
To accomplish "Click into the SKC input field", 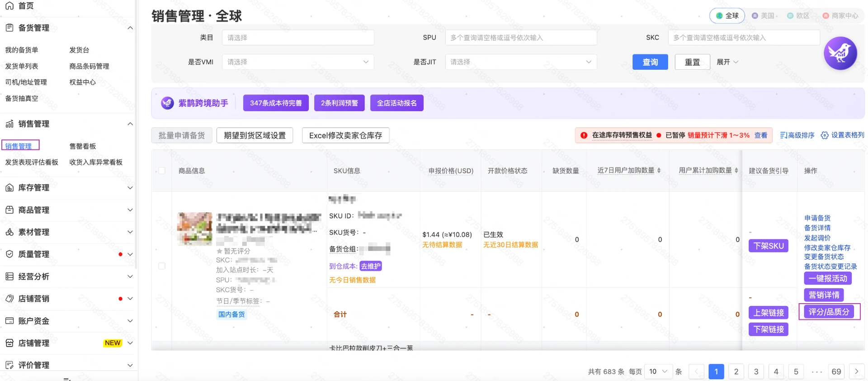I will click(x=744, y=38).
